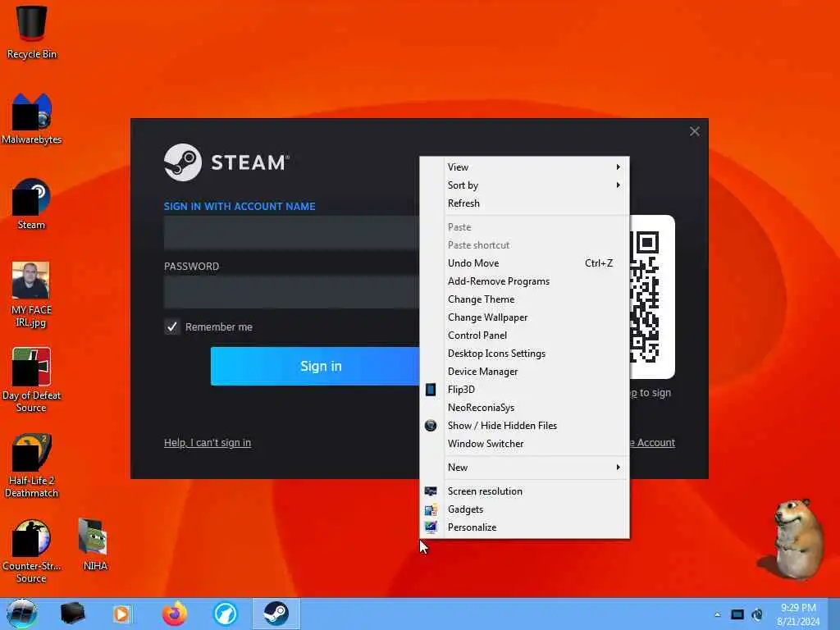
Task: Open Personalize from context menu
Action: [x=524, y=527]
